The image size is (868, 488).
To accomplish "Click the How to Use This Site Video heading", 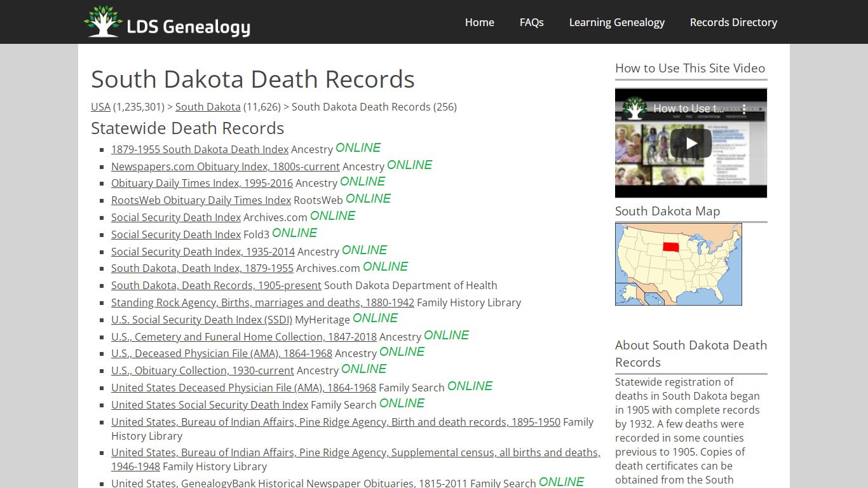I will tap(690, 68).
